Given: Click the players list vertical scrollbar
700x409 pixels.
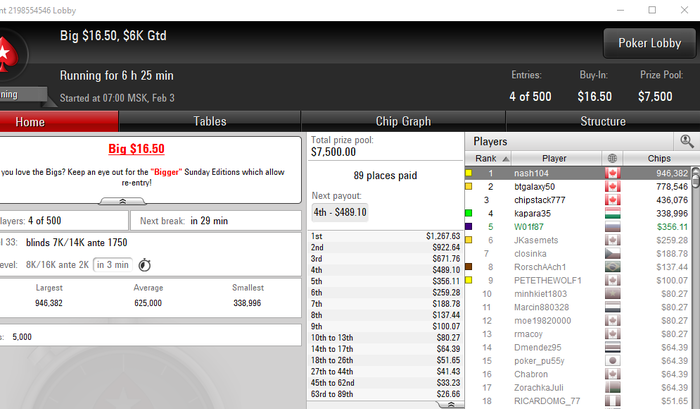Looking at the screenshot, I should pos(696,286).
